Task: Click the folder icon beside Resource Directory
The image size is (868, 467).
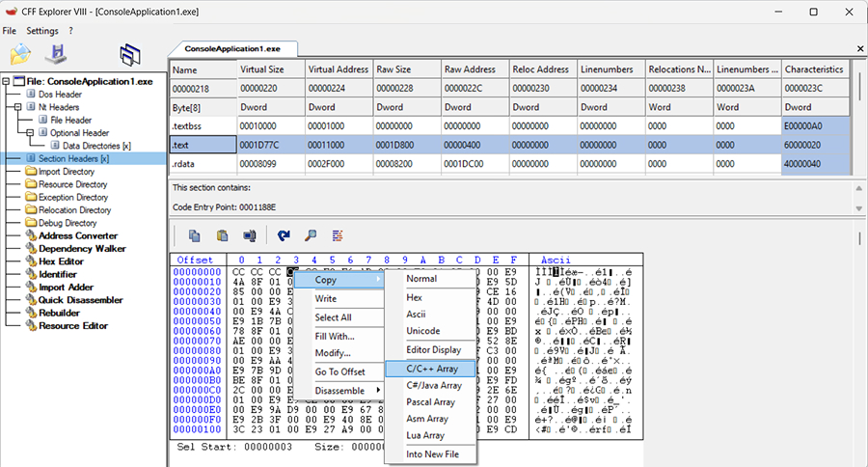Action: [x=31, y=184]
